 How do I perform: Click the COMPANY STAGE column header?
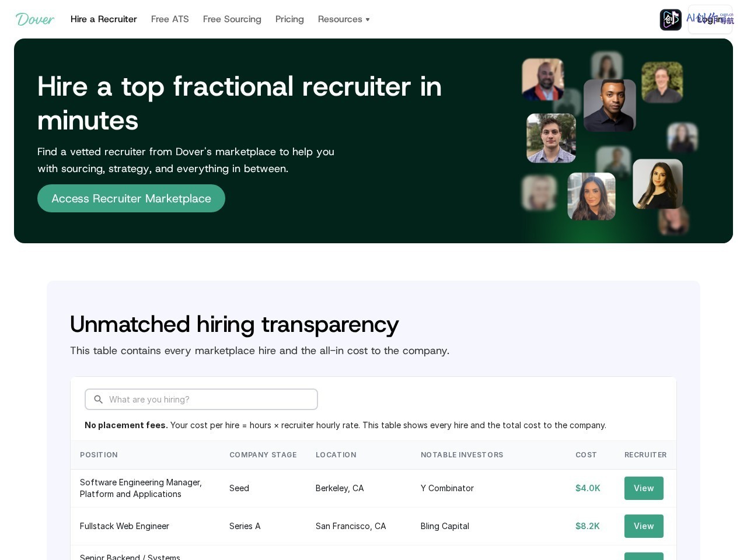point(263,455)
